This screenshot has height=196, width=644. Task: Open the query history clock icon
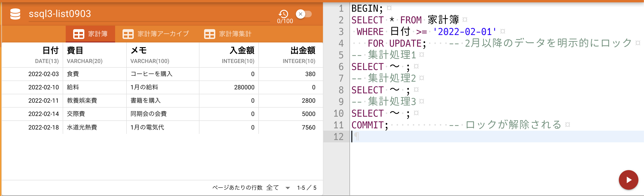(284, 14)
